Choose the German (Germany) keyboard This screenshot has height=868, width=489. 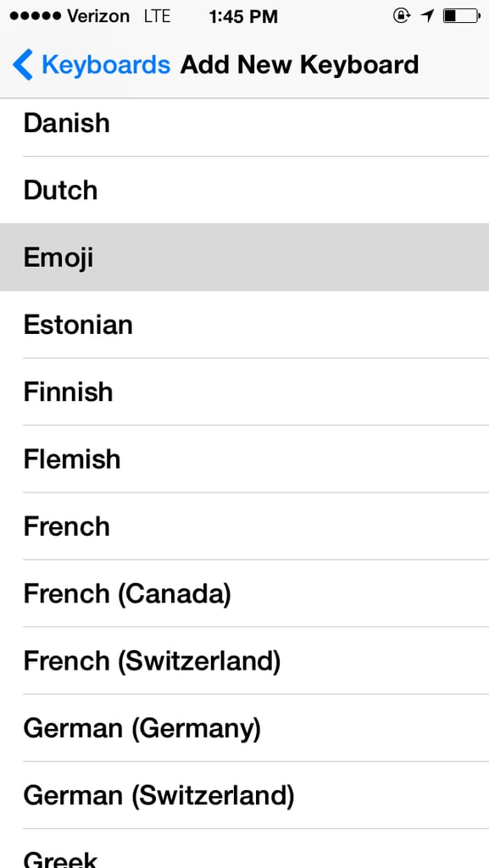tap(244, 728)
